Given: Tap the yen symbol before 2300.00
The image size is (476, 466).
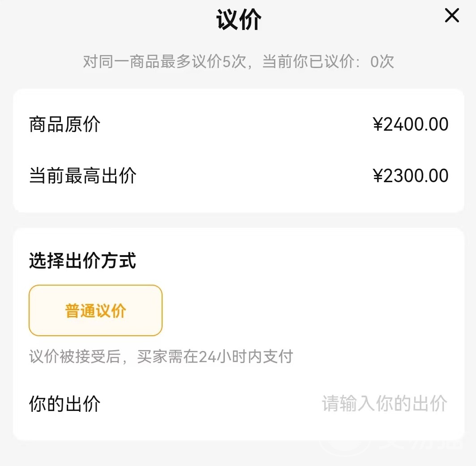Looking at the screenshot, I should pos(378,176).
